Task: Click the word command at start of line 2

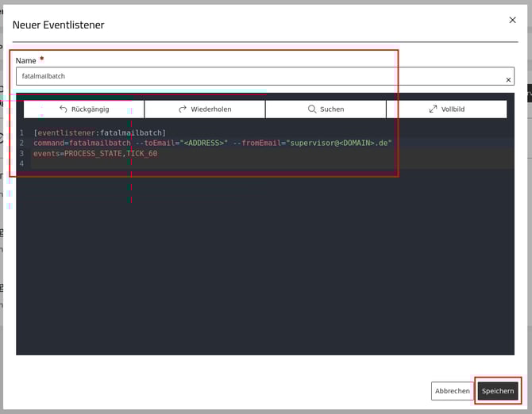Action: click(49, 143)
